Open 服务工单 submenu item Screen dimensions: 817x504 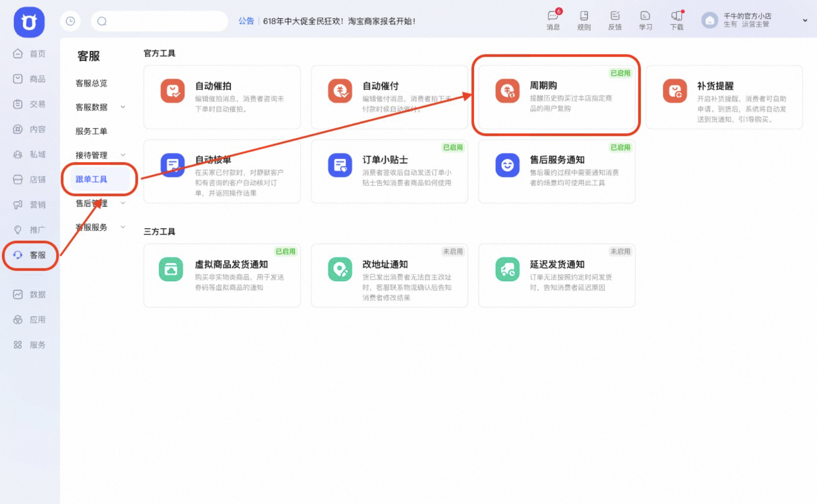91,131
